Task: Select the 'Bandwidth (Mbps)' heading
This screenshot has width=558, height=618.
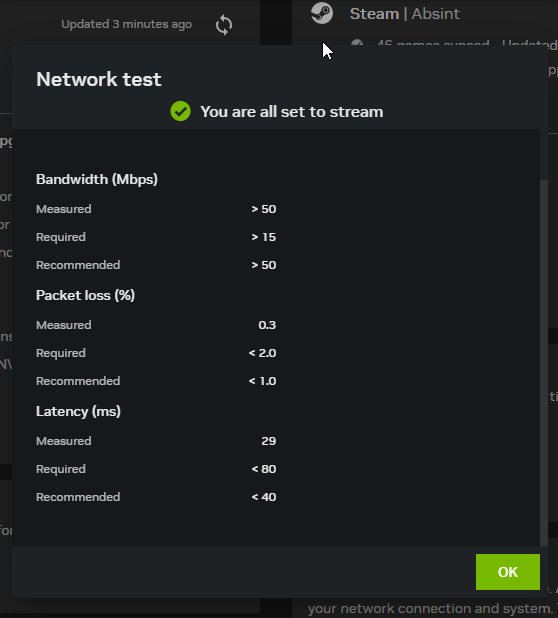Action: click(97, 180)
